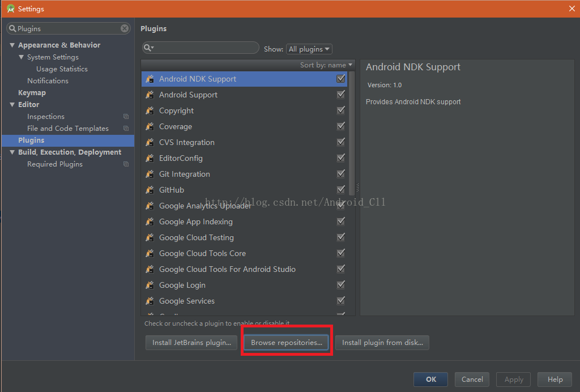Click the plugin list vertical scrollbar
The height and width of the screenshot is (392, 580).
351,133
